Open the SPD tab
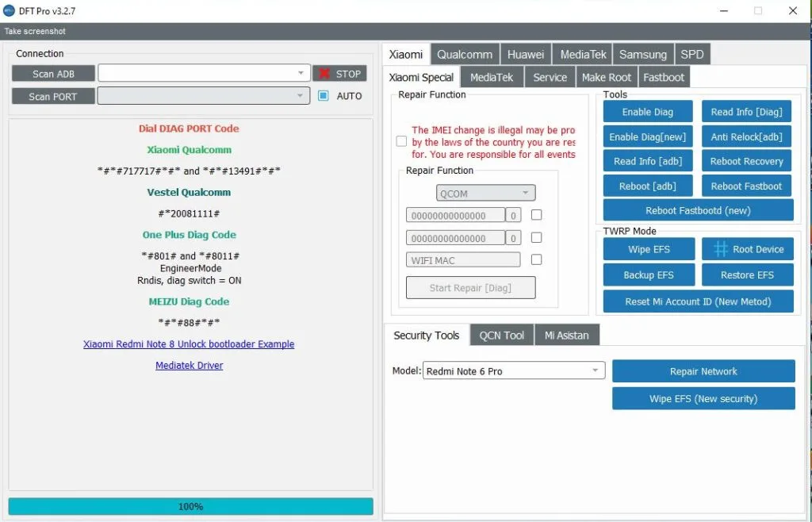812x522 pixels. [x=691, y=55]
